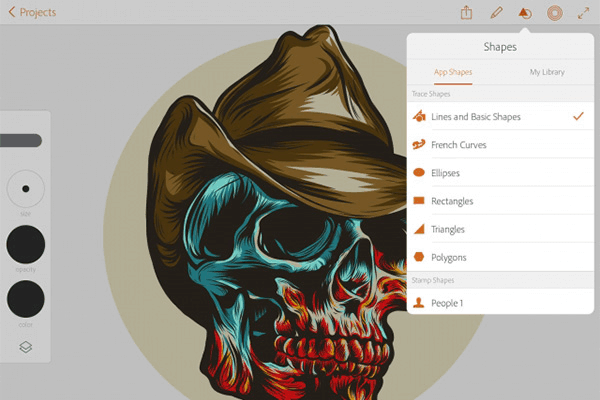Adjust the brush opacity circle
The image size is (600, 400).
pos(26,244)
